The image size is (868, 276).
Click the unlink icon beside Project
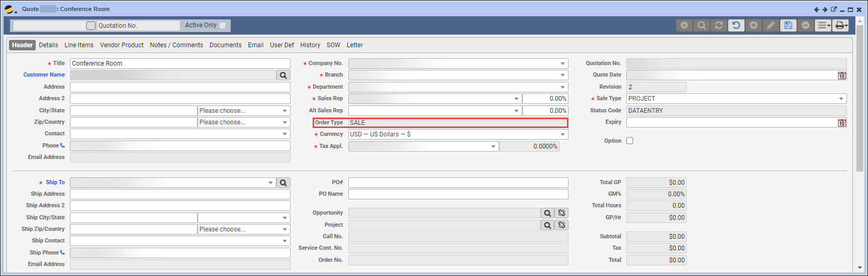click(562, 225)
